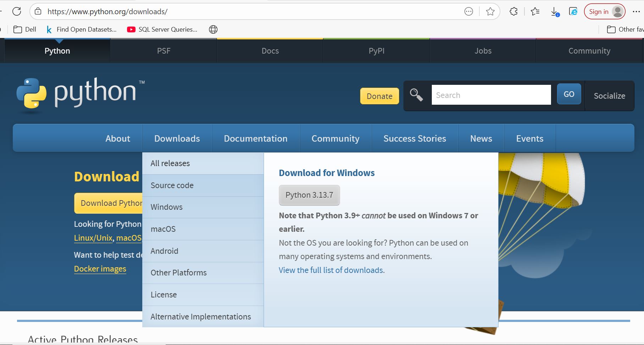Viewport: 644px width, 345px height.
Task: Open the Documentation navigation menu
Action: pos(255,138)
